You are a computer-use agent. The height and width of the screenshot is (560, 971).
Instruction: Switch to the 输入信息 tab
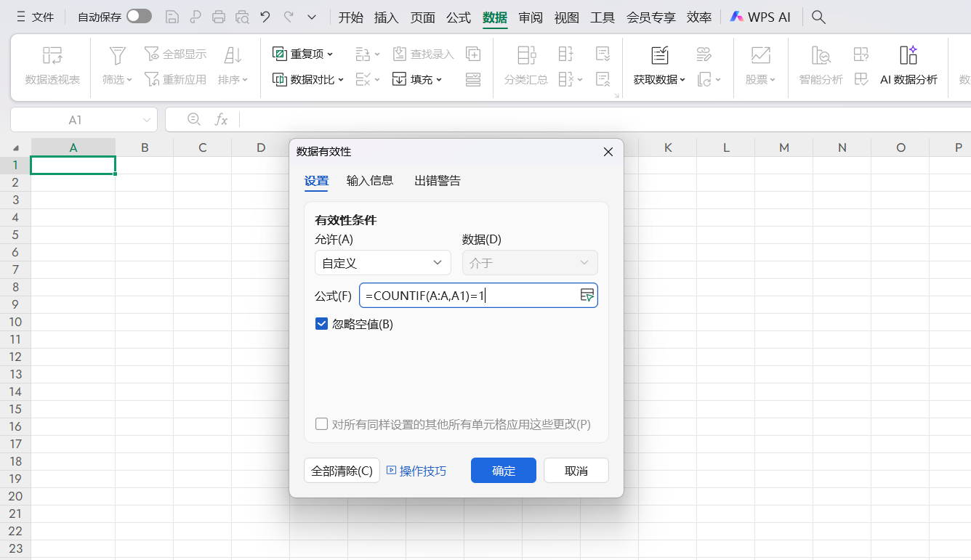370,181
